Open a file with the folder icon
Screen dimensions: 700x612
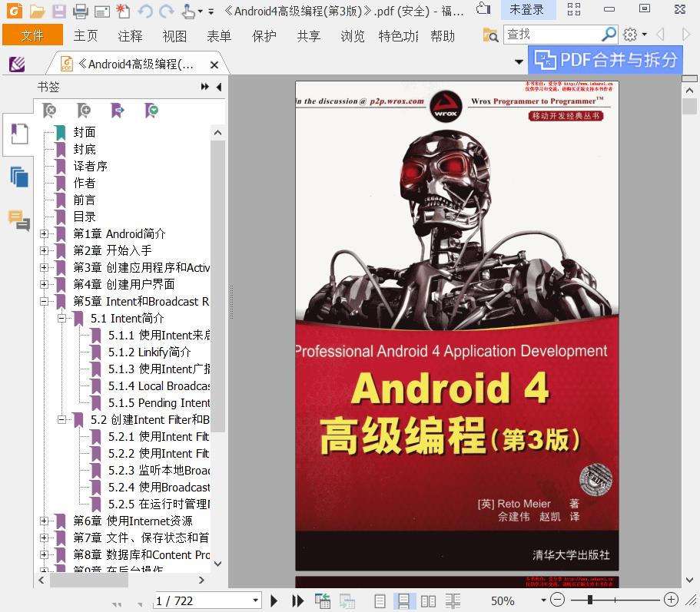pyautogui.click(x=37, y=12)
